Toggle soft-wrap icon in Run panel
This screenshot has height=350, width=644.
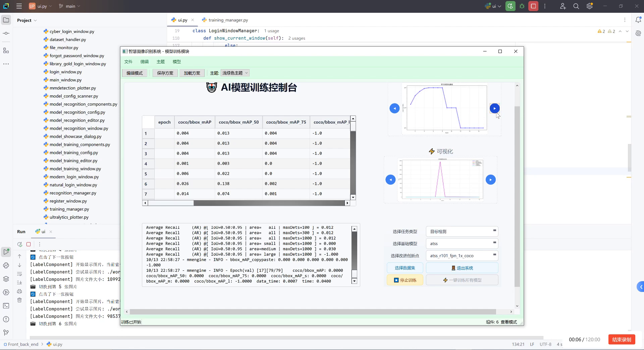[x=19, y=274]
